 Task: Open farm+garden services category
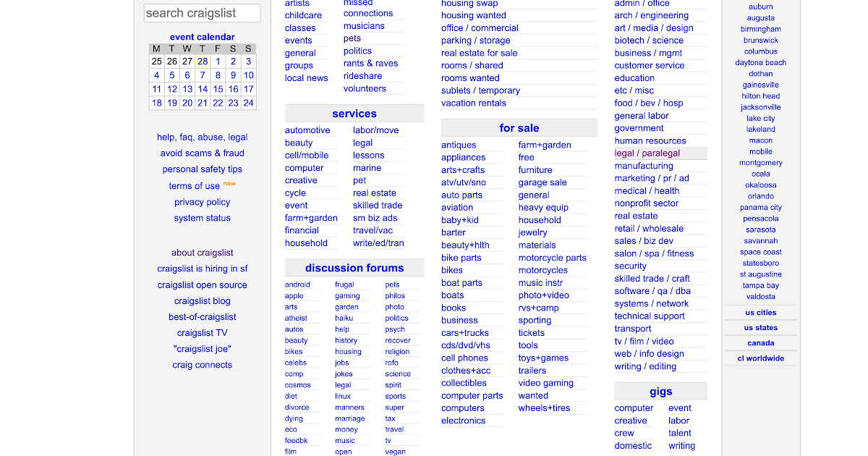(311, 218)
